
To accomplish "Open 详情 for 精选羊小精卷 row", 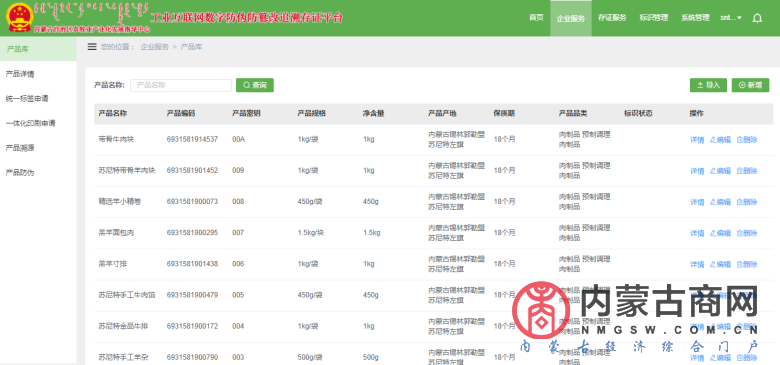I will [x=697, y=202].
